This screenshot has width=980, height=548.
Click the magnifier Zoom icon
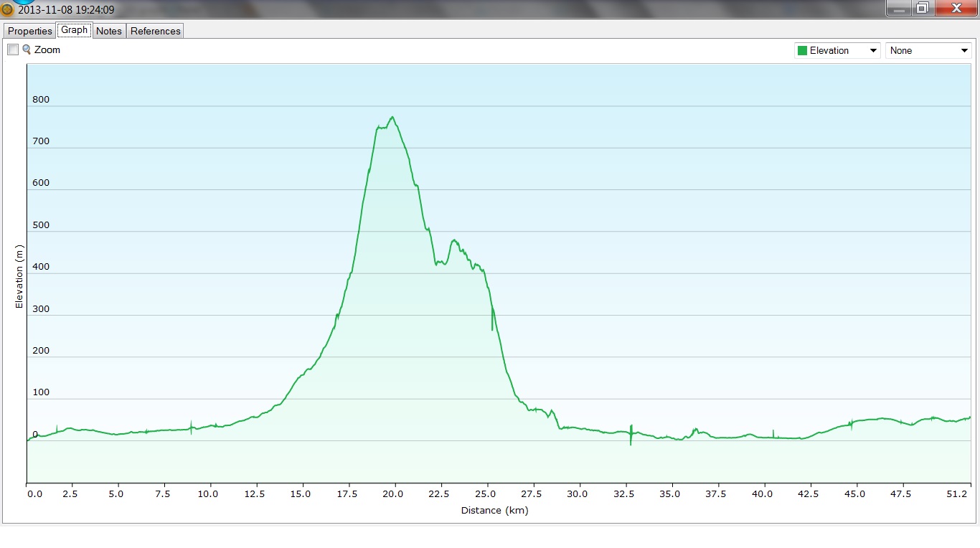(x=27, y=49)
